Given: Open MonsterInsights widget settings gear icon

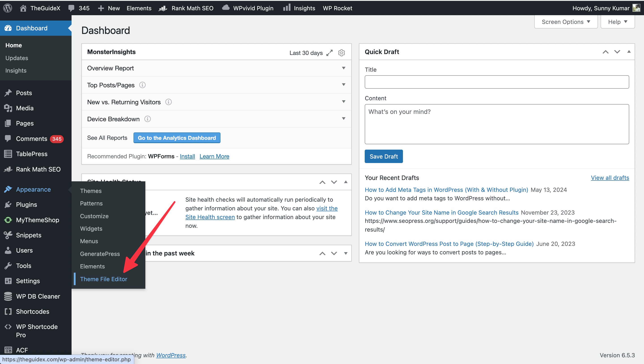Looking at the screenshot, I should (x=341, y=53).
